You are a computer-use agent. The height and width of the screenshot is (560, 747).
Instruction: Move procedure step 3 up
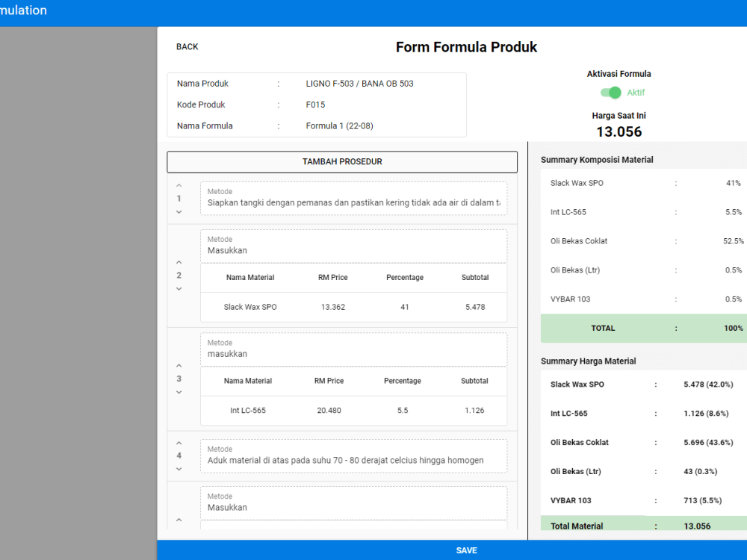179,366
